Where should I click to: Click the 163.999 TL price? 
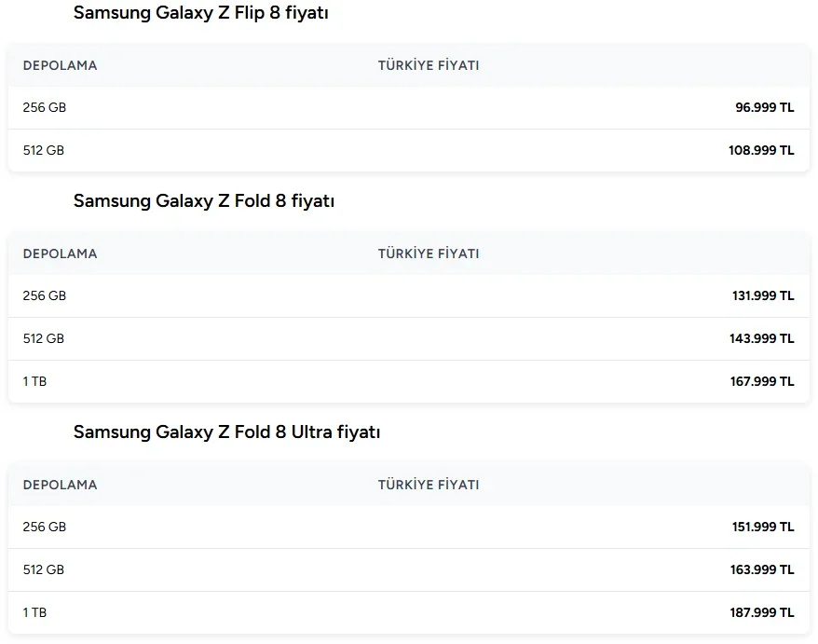762,569
